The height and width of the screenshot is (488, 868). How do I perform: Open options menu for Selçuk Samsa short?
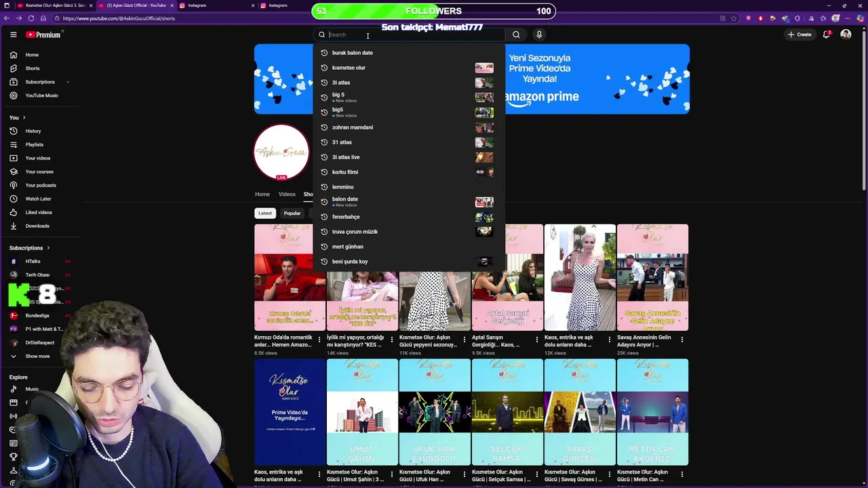pyautogui.click(x=537, y=474)
